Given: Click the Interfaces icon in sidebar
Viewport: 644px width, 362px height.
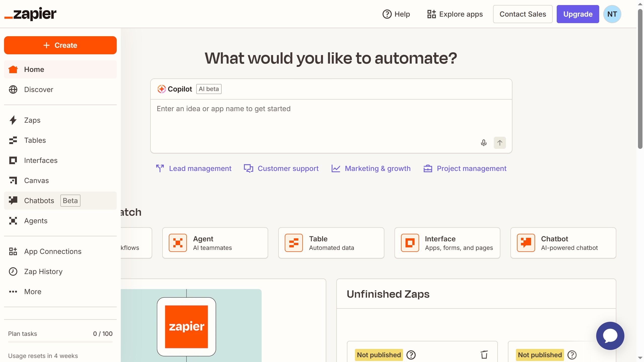Looking at the screenshot, I should (13, 160).
